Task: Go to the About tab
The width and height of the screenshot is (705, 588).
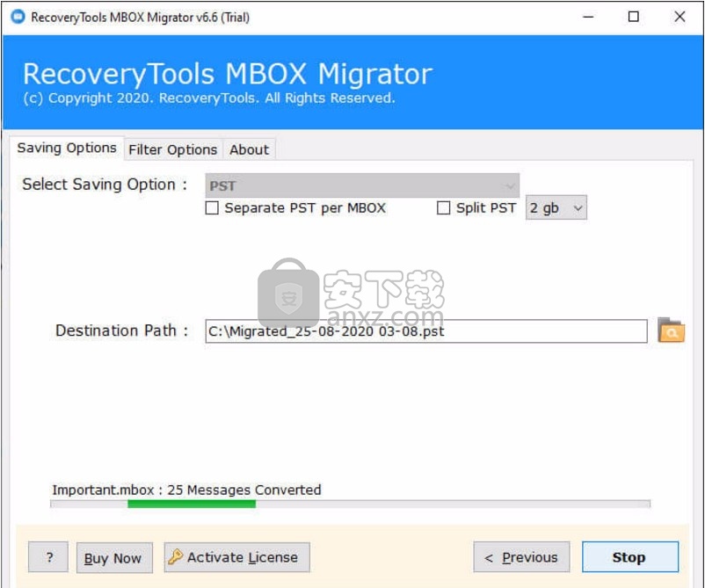Action: point(249,149)
